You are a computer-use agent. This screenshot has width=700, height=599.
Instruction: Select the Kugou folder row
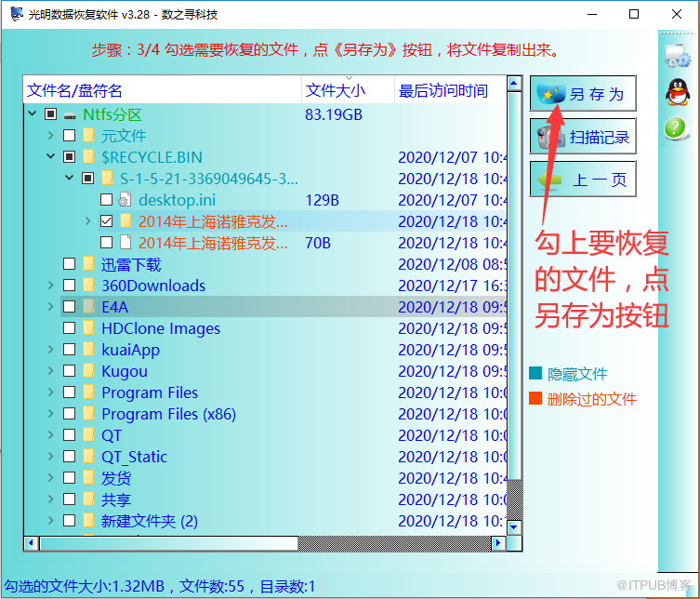point(265,371)
